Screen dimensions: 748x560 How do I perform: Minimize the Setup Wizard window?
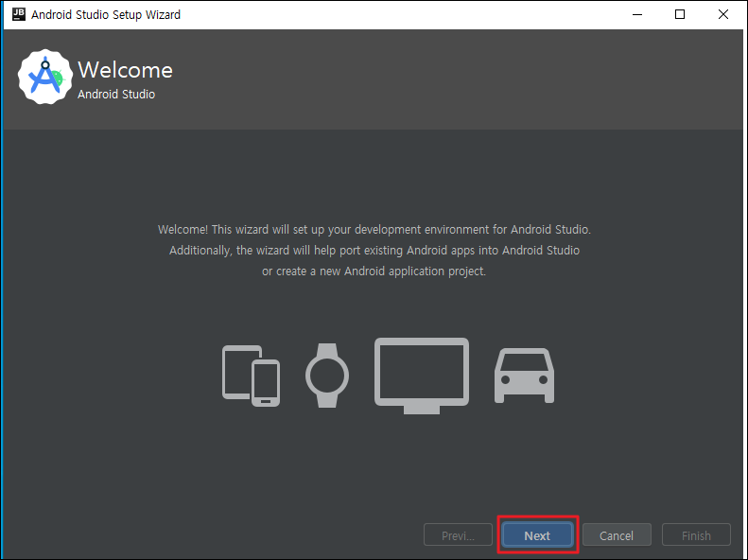coord(637,14)
